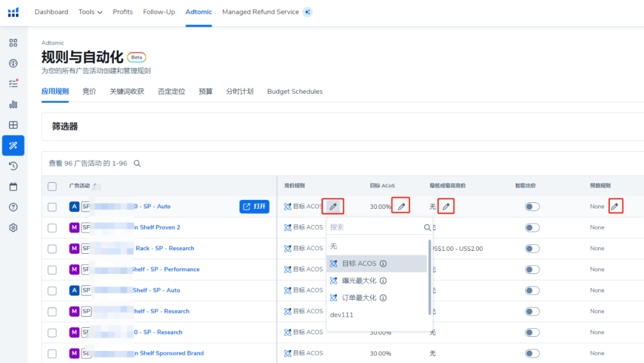Open the gauge speedometer sidebar icon
Viewport: 644px width, 363px height.
click(x=13, y=63)
